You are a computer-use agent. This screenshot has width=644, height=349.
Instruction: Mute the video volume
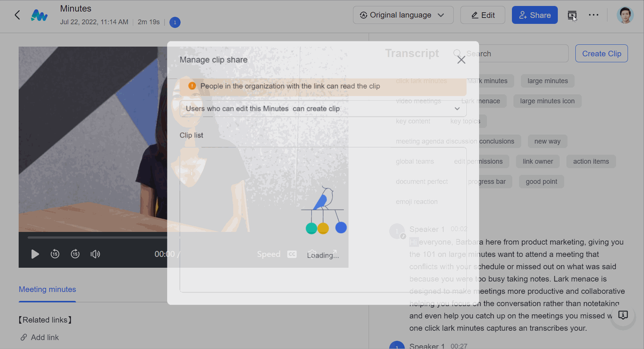pyautogui.click(x=95, y=254)
